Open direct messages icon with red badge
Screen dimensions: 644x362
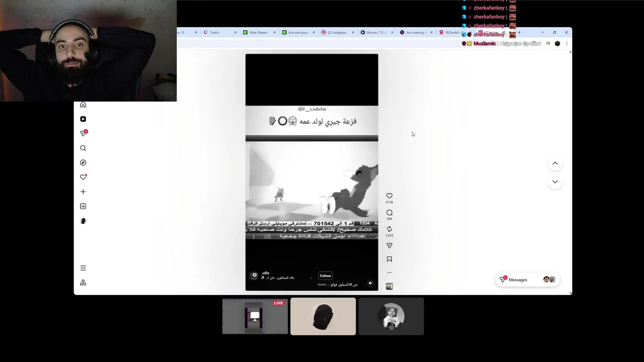click(84, 133)
